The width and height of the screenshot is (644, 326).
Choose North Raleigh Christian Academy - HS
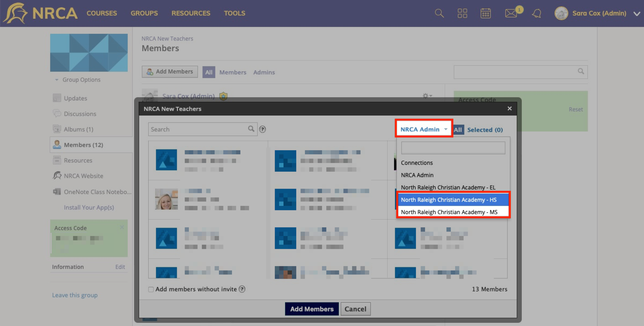[453, 200]
